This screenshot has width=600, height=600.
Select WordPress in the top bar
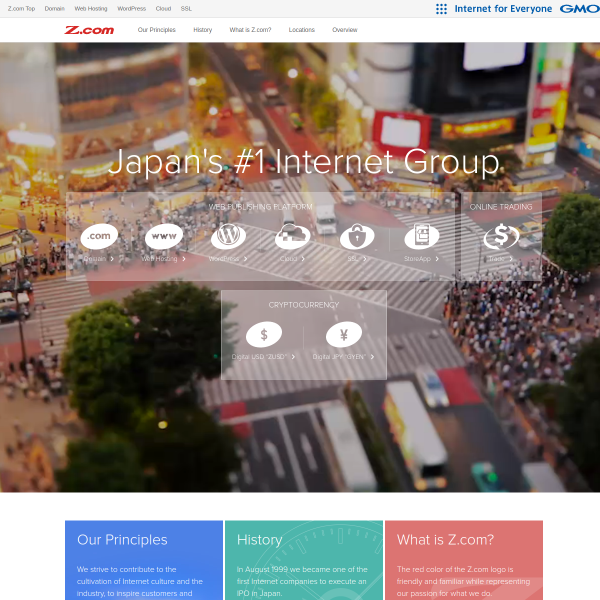132,8
